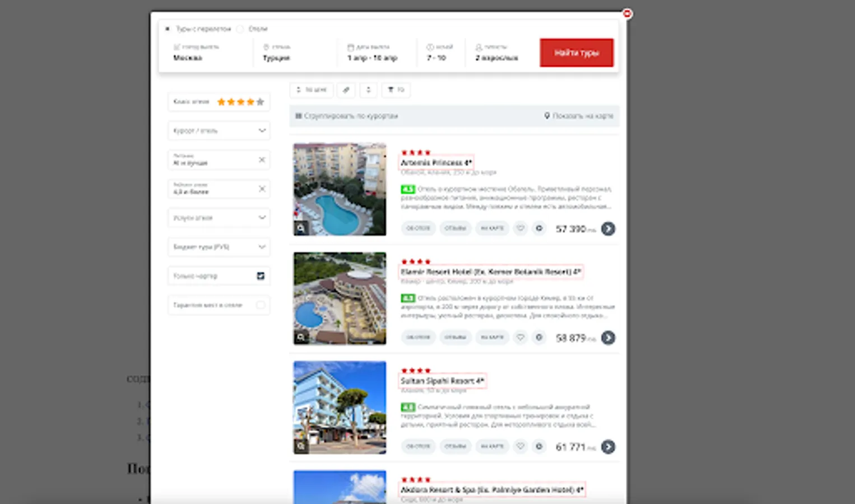
Task: Open the Artemis Princess 4* hotel title
Action: click(x=436, y=162)
